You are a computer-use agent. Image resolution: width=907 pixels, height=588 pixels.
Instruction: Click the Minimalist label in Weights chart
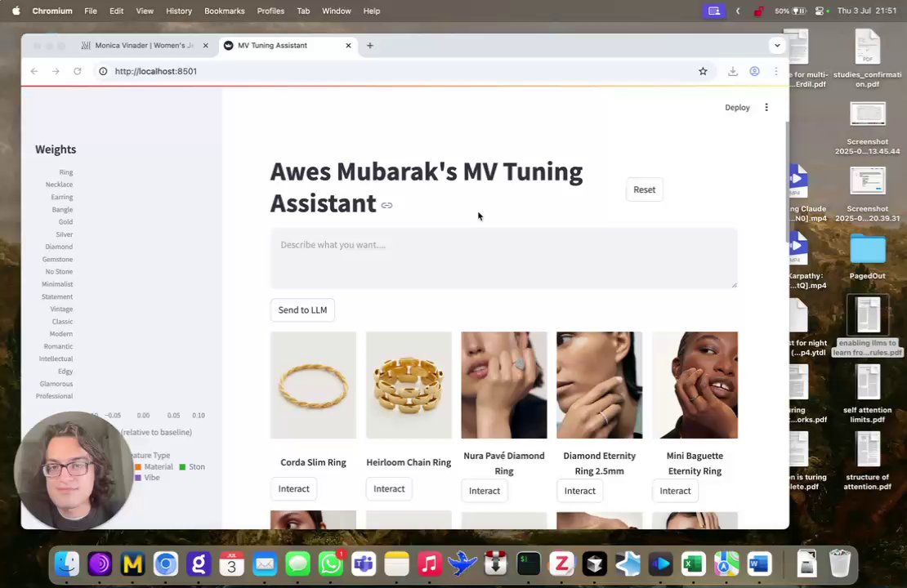tap(57, 284)
